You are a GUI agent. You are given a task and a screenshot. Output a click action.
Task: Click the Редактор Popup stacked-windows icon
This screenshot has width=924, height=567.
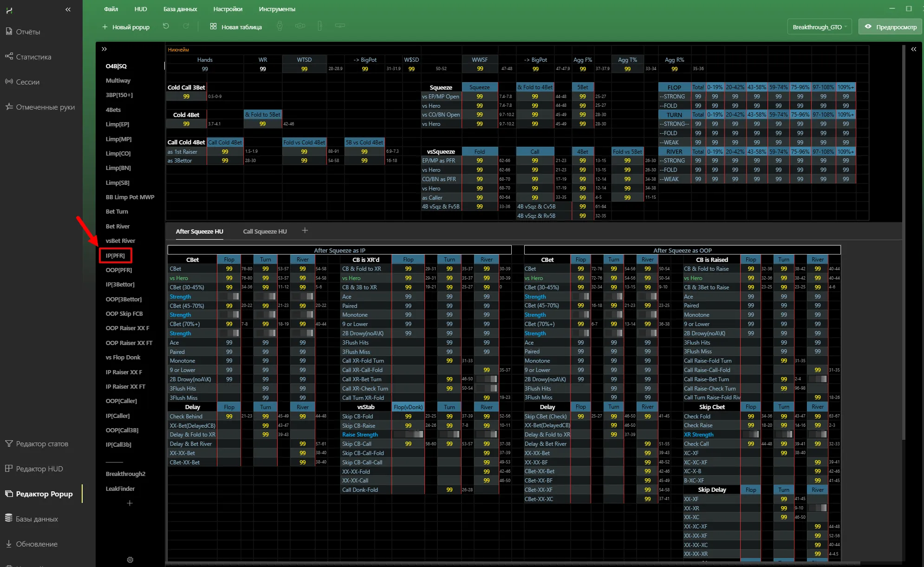coord(9,494)
